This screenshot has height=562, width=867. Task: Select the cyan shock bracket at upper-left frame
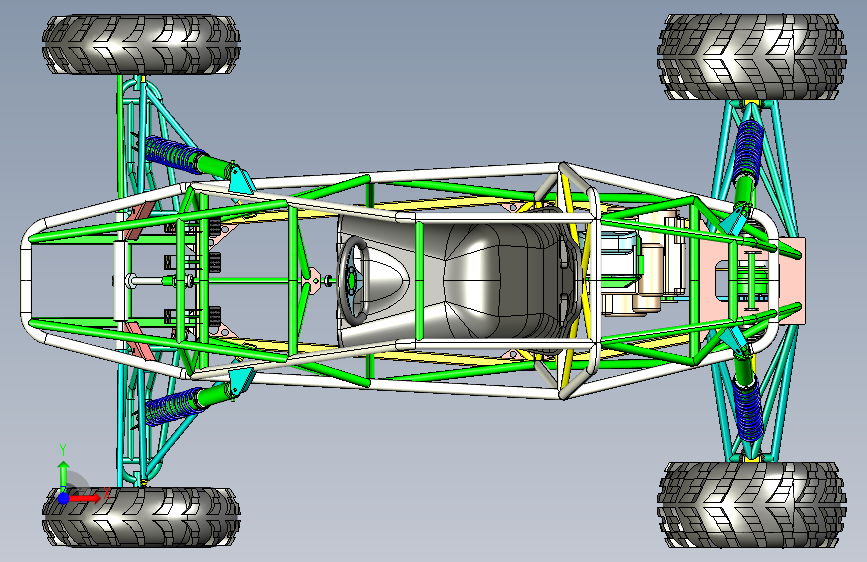242,179
